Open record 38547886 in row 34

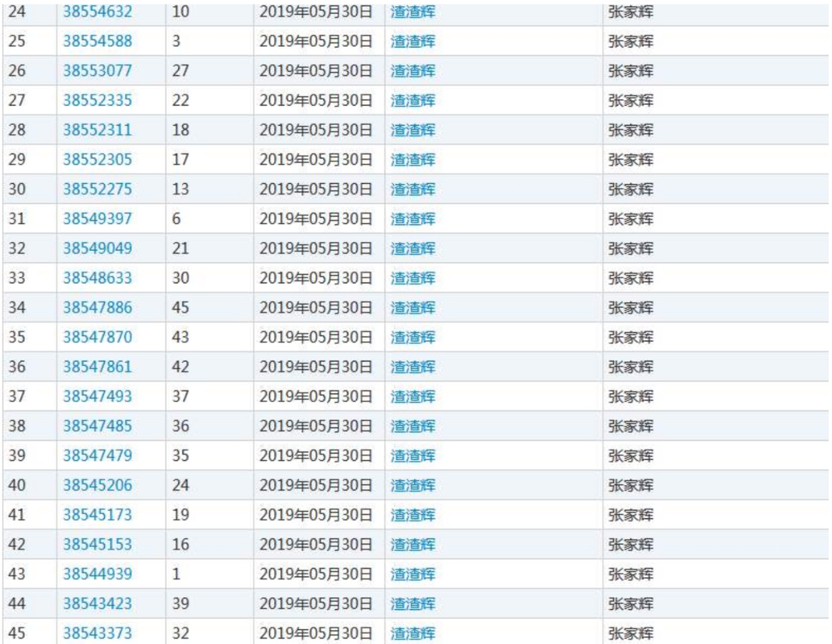98,307
